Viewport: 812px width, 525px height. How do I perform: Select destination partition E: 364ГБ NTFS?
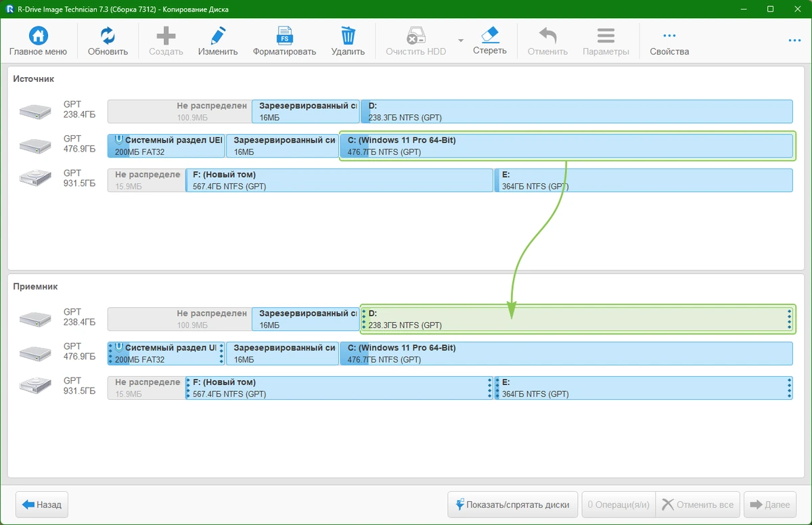[x=644, y=388]
